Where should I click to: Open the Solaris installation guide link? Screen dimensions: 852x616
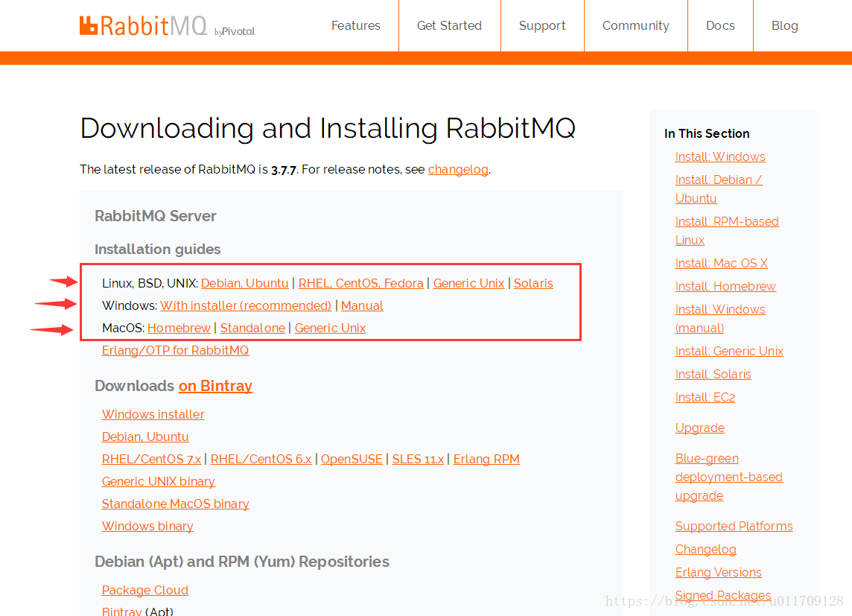click(533, 283)
